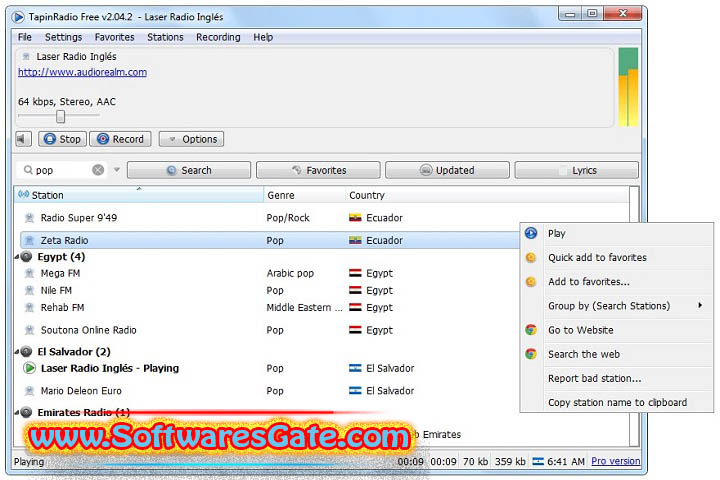Viewport: 720px width, 480px height.
Task: Click the station icon beside Rehab FM
Action: tap(29, 307)
